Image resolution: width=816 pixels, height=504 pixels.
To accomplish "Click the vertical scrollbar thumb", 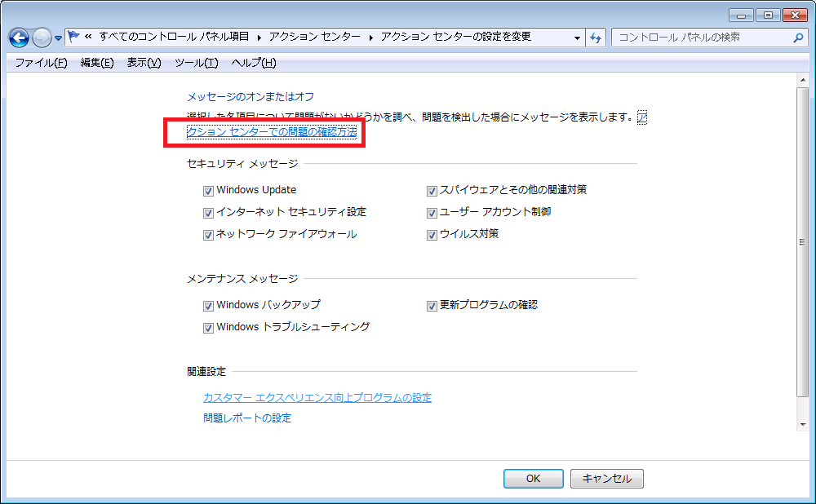I will point(802,242).
